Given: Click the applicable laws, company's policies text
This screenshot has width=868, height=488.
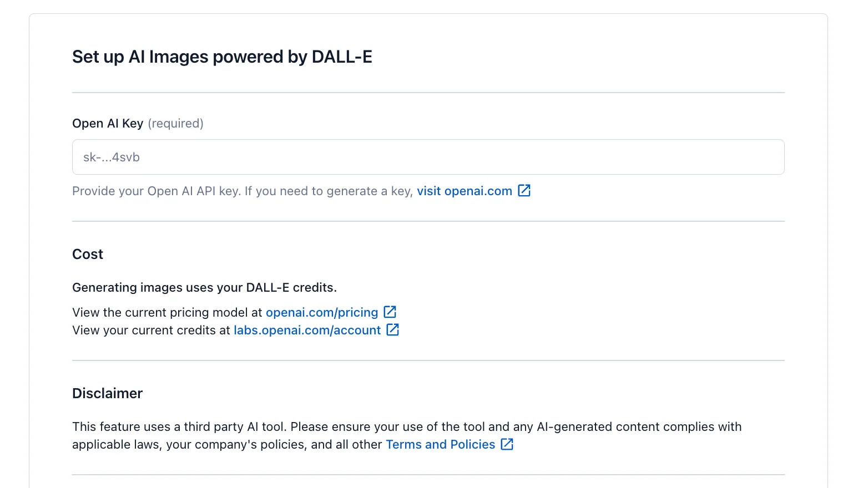Looking at the screenshot, I should pos(227,444).
